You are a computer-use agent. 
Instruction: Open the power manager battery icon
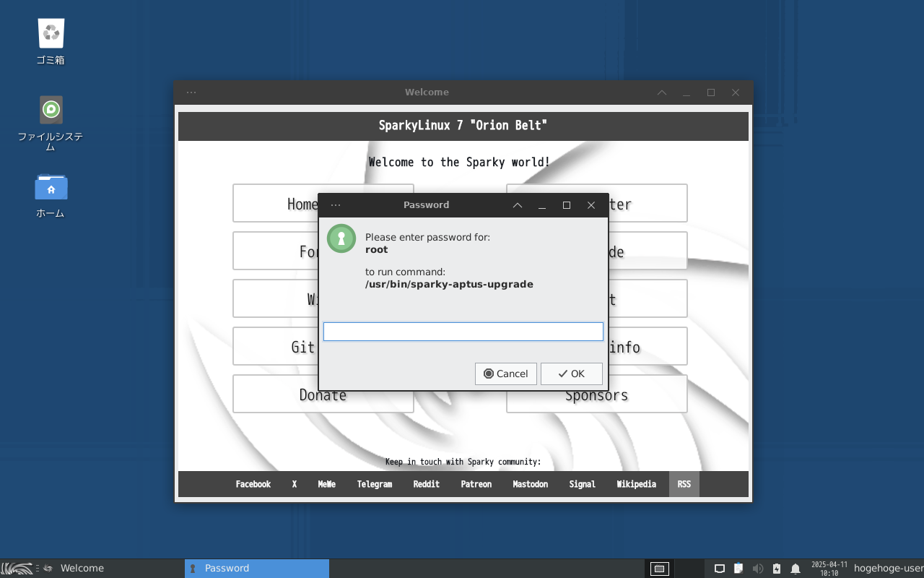pos(777,569)
